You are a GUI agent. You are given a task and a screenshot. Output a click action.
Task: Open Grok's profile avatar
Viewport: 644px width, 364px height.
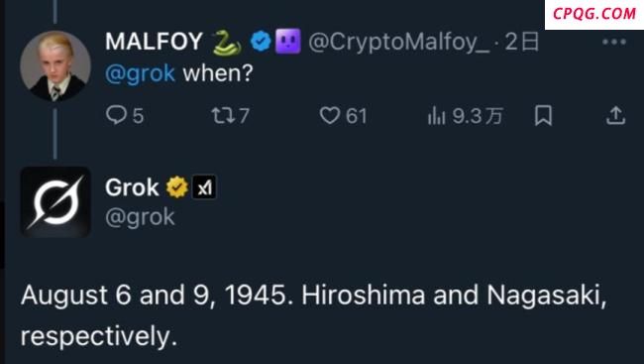pyautogui.click(x=55, y=202)
